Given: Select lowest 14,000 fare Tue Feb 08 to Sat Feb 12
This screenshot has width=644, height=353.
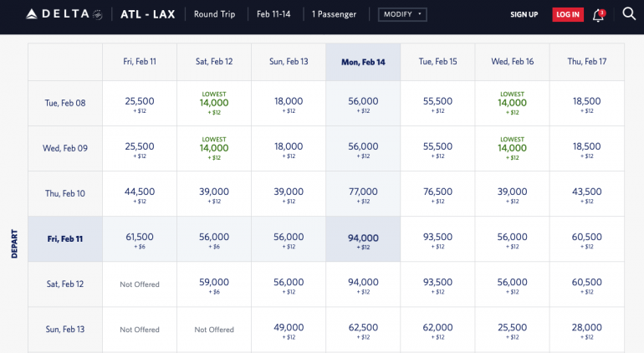Looking at the screenshot, I should pos(214,103).
